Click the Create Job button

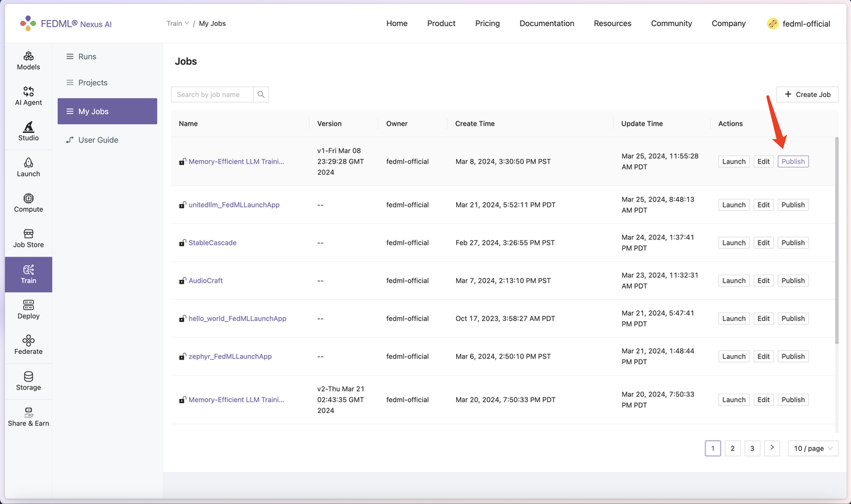(807, 94)
